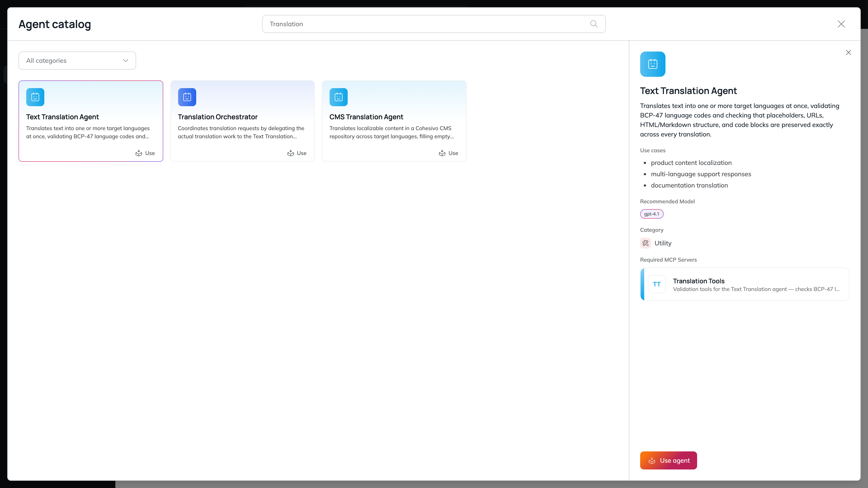Click the Use agent button
The image size is (868, 488).
click(669, 460)
